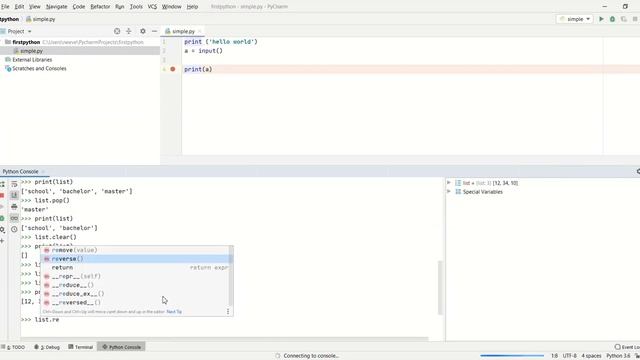Open the Run menu
This screenshot has width=640, height=360.
pyautogui.click(x=120, y=7)
